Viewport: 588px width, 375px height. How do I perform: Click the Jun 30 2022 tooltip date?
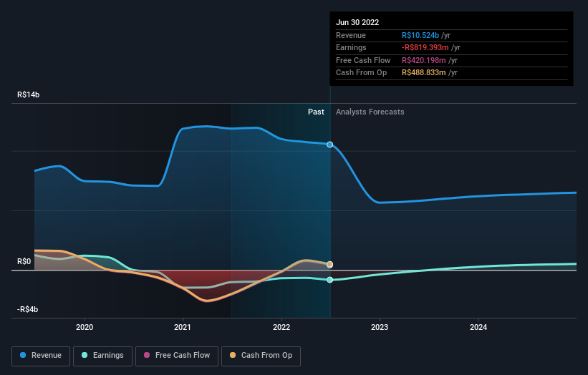click(x=357, y=22)
